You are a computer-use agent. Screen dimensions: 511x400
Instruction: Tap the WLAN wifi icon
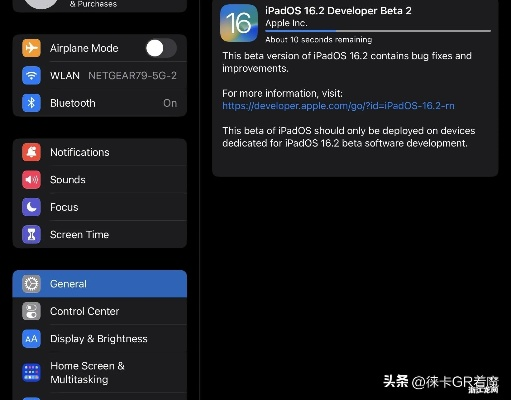click(x=31, y=76)
